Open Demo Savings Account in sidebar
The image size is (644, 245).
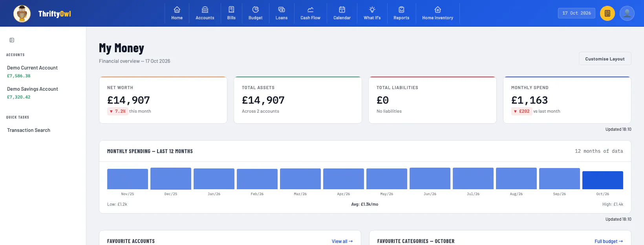33,89
